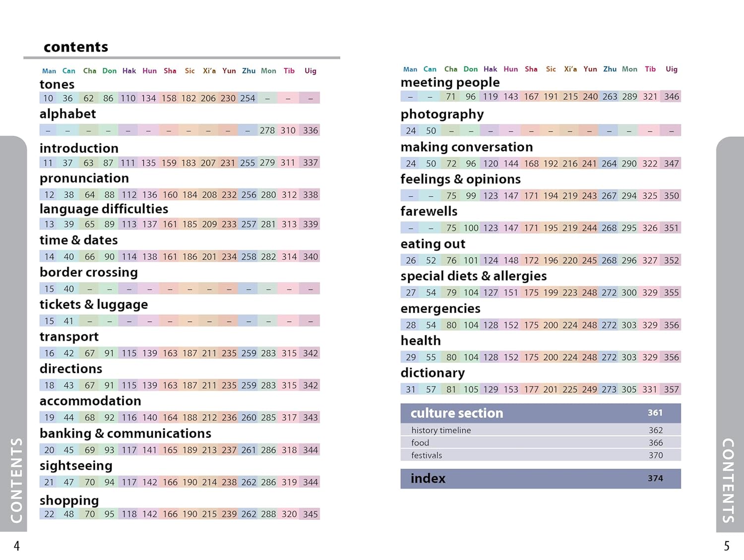Click the page number 5 footer
The image size is (744, 560).
pos(727,546)
